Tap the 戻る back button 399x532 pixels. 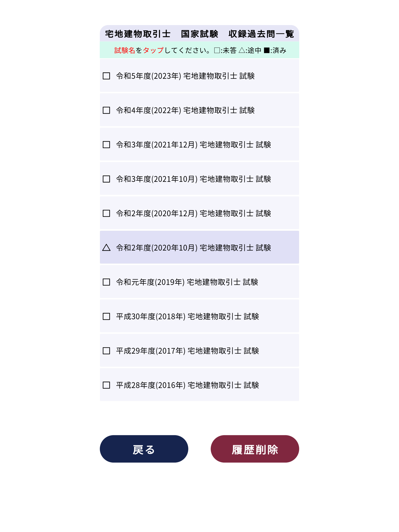click(x=144, y=449)
